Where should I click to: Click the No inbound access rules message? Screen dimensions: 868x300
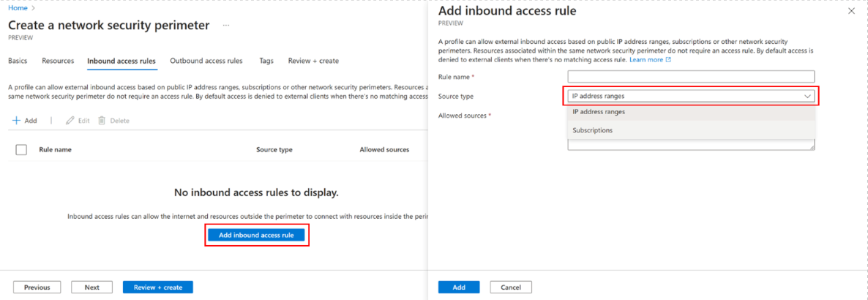point(256,192)
